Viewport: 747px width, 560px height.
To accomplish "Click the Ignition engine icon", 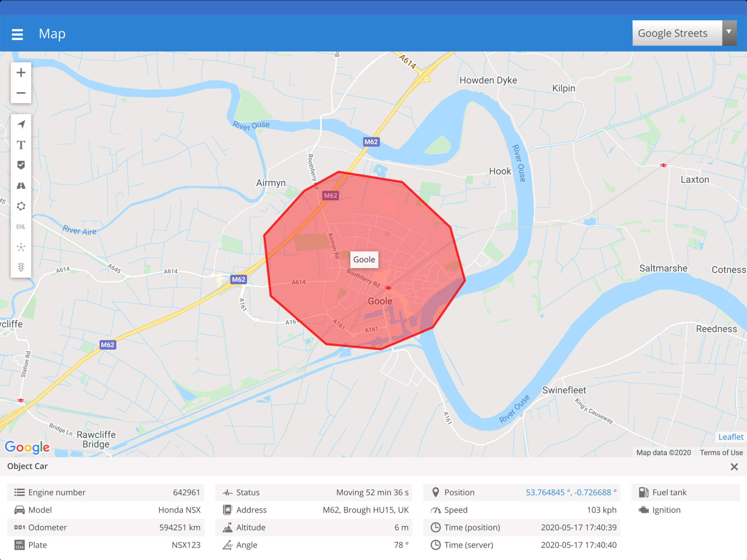I will click(x=644, y=510).
